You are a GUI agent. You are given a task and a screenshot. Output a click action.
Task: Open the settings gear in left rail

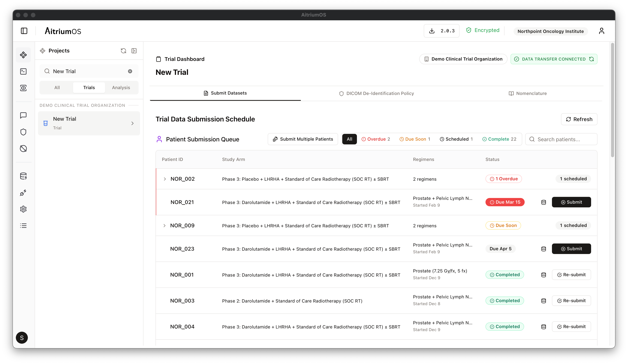pos(23,209)
